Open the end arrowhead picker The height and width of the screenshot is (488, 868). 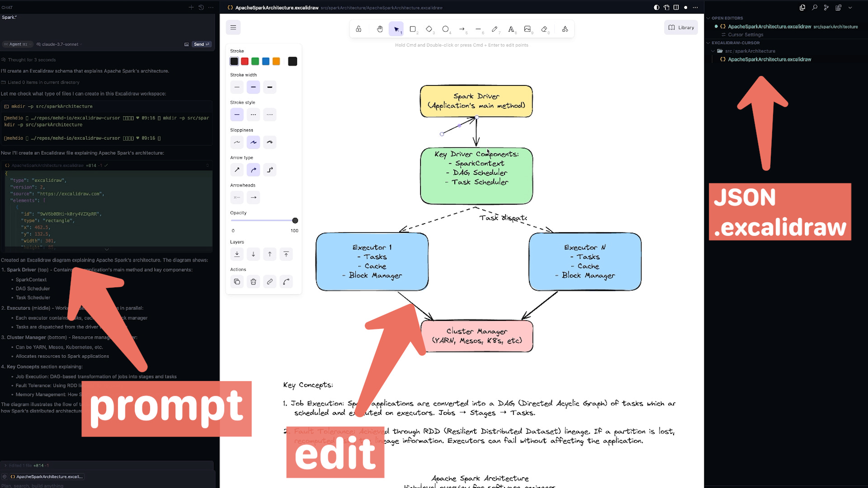(253, 197)
